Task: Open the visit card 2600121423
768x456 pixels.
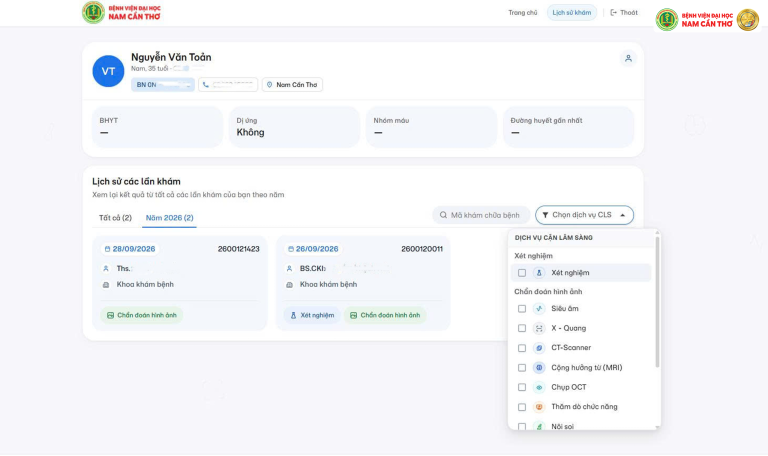Action: tap(180, 283)
